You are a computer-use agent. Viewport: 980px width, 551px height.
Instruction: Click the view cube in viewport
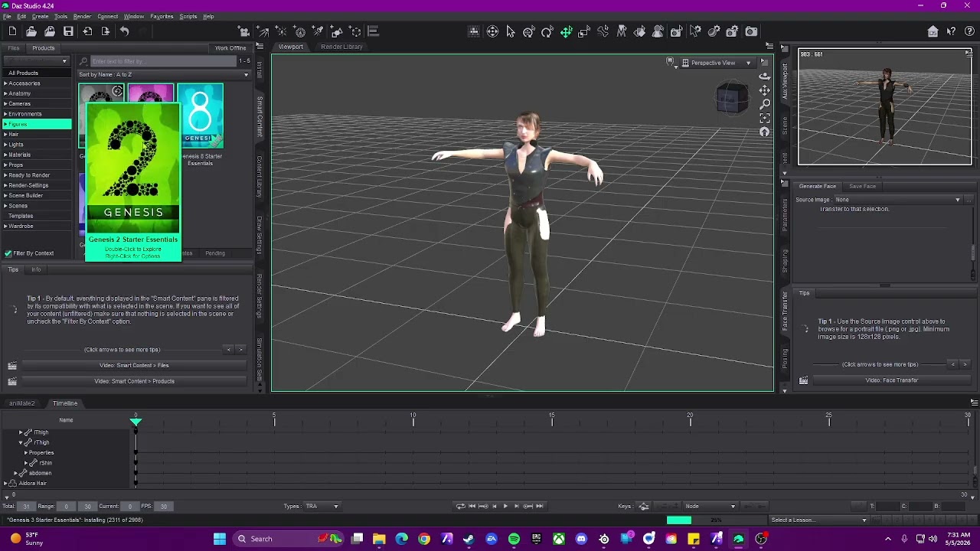(731, 98)
